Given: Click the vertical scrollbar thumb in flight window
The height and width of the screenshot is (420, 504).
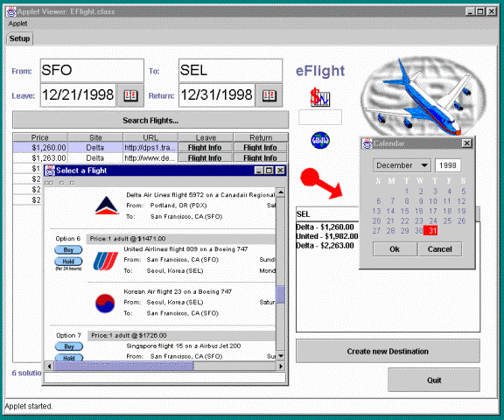Looking at the screenshot, I should click(x=281, y=294).
